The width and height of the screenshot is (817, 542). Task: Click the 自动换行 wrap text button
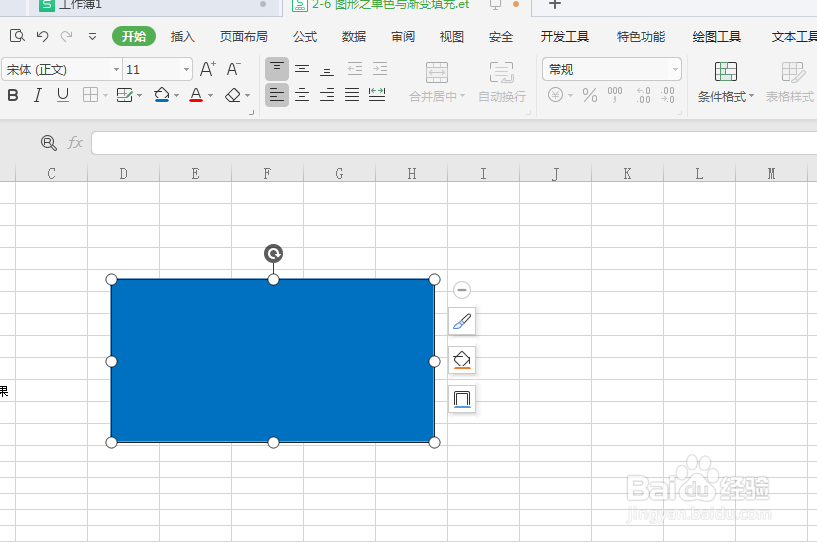(502, 82)
